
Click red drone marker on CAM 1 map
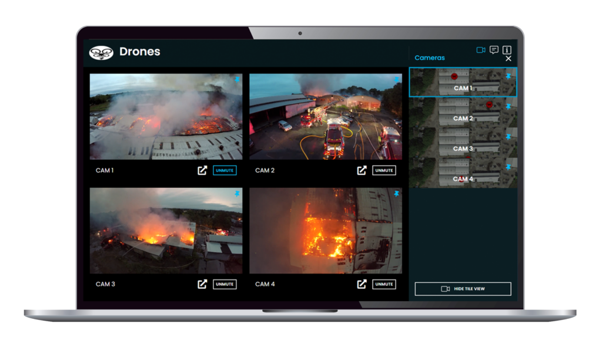pos(454,77)
